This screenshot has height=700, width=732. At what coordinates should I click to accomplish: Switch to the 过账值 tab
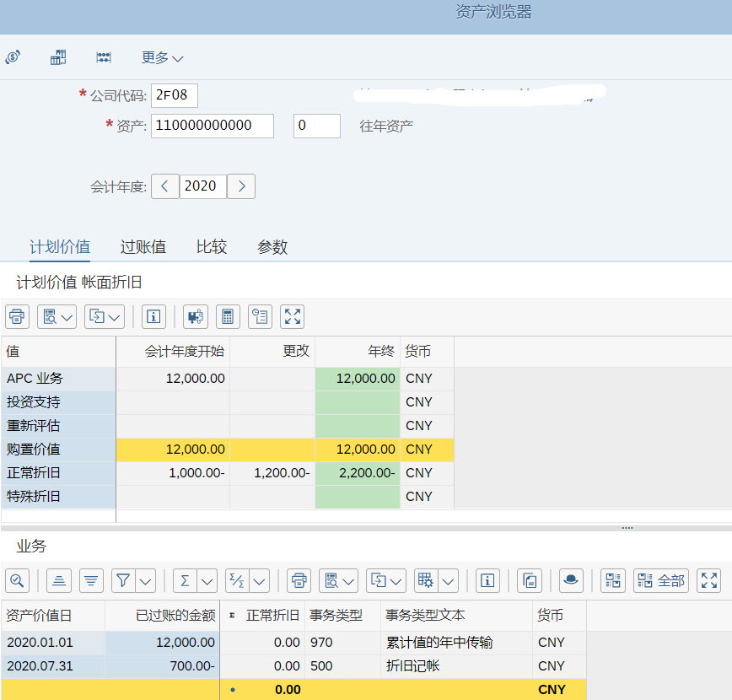(x=143, y=247)
